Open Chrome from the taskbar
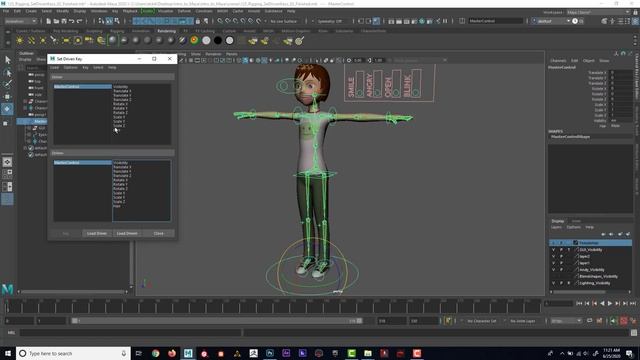Screen dimensions: 640x360 [155, 353]
